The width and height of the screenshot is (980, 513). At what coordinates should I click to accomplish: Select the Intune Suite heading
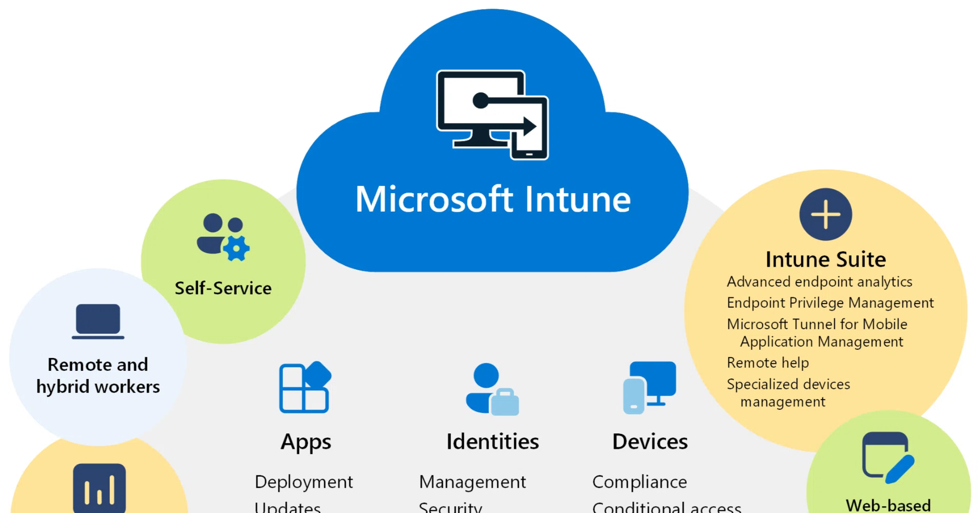coord(825,259)
